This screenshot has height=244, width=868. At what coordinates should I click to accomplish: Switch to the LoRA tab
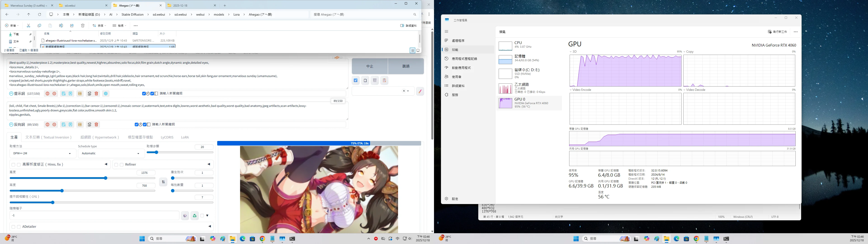point(185,137)
